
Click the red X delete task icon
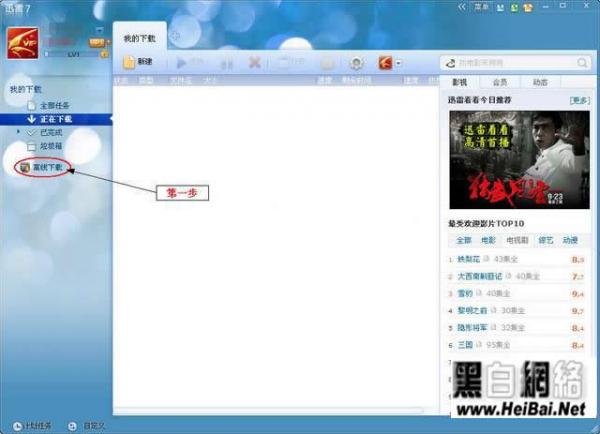[x=254, y=62]
